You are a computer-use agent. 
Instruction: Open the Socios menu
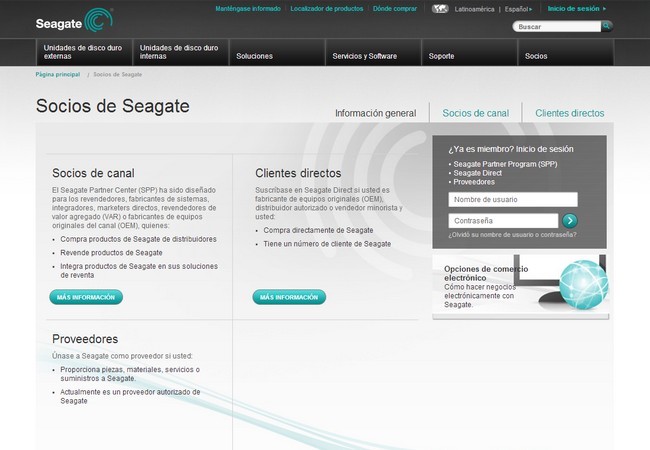pos(565,52)
